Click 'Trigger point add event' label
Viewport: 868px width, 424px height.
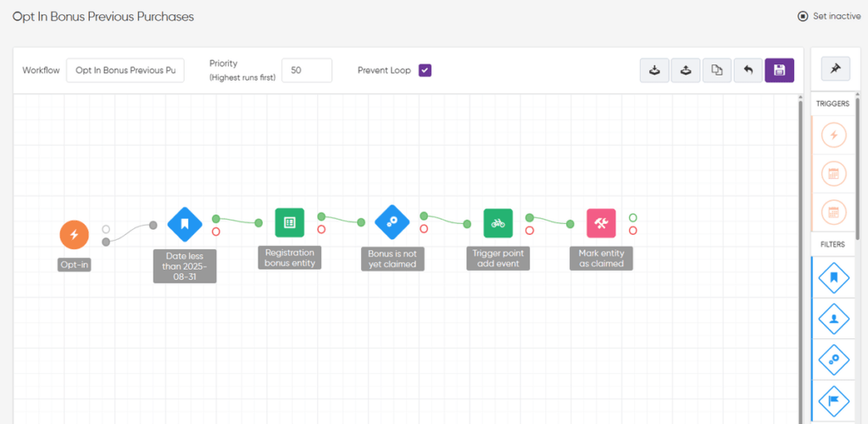pyautogui.click(x=498, y=259)
